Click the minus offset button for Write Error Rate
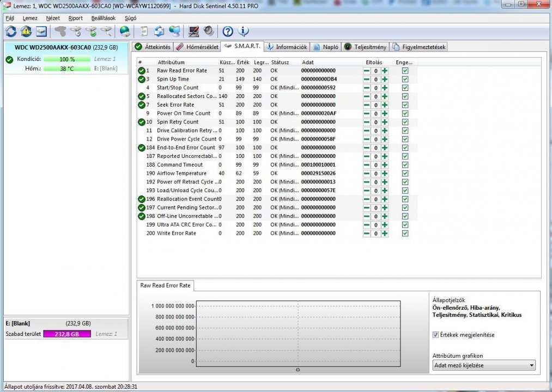 (x=367, y=234)
